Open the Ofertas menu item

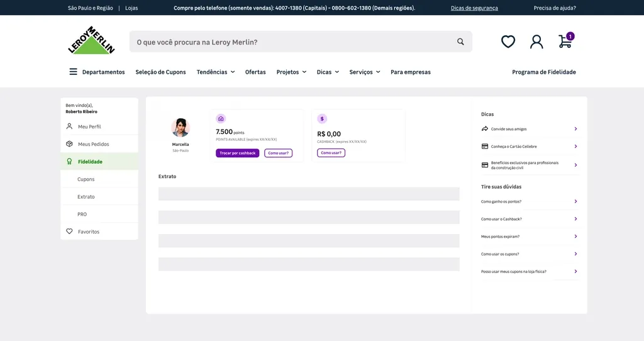coord(255,72)
